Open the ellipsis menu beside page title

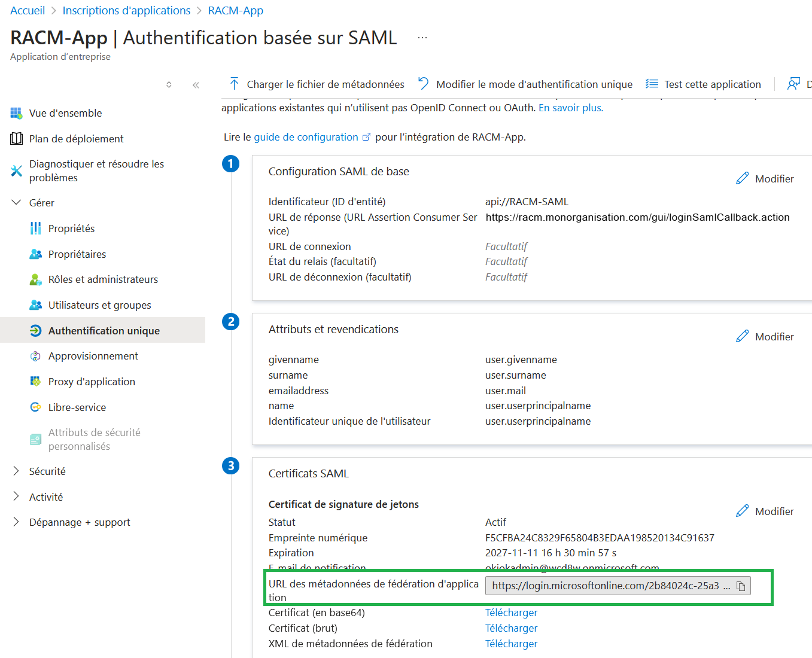[x=422, y=38]
